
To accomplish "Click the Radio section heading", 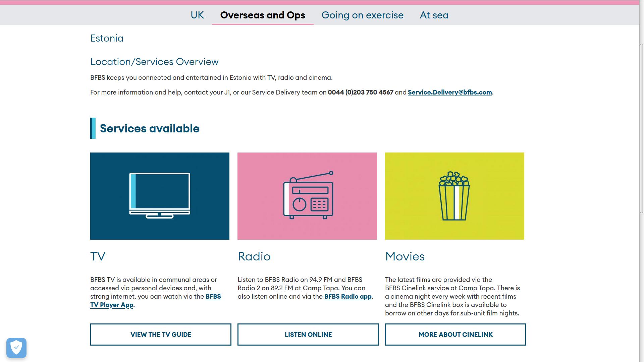I will coord(254,256).
